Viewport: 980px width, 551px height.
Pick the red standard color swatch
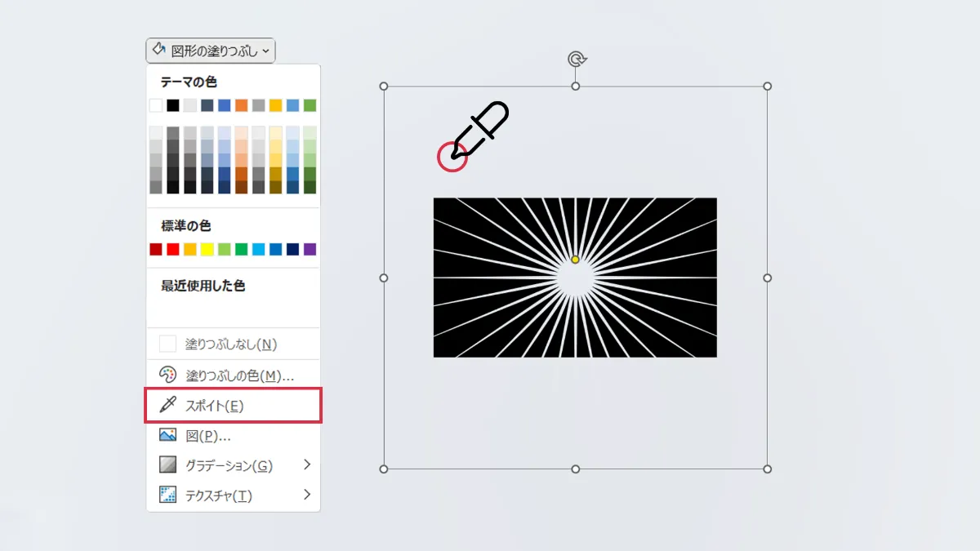pyautogui.click(x=172, y=249)
